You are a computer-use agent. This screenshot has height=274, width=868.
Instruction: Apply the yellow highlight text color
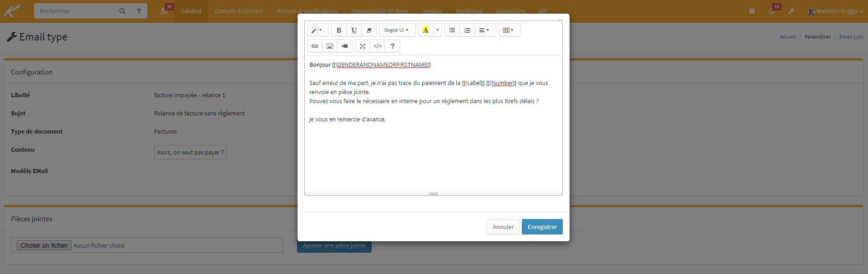click(x=426, y=30)
